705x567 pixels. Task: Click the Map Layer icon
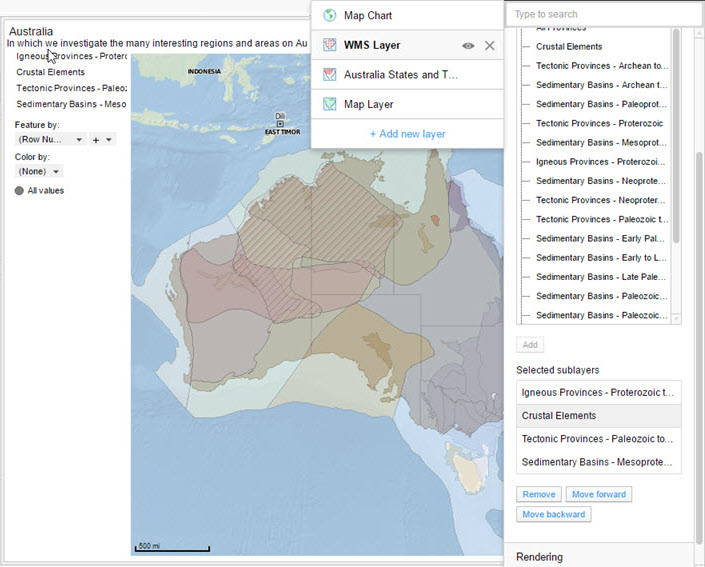pyautogui.click(x=330, y=104)
